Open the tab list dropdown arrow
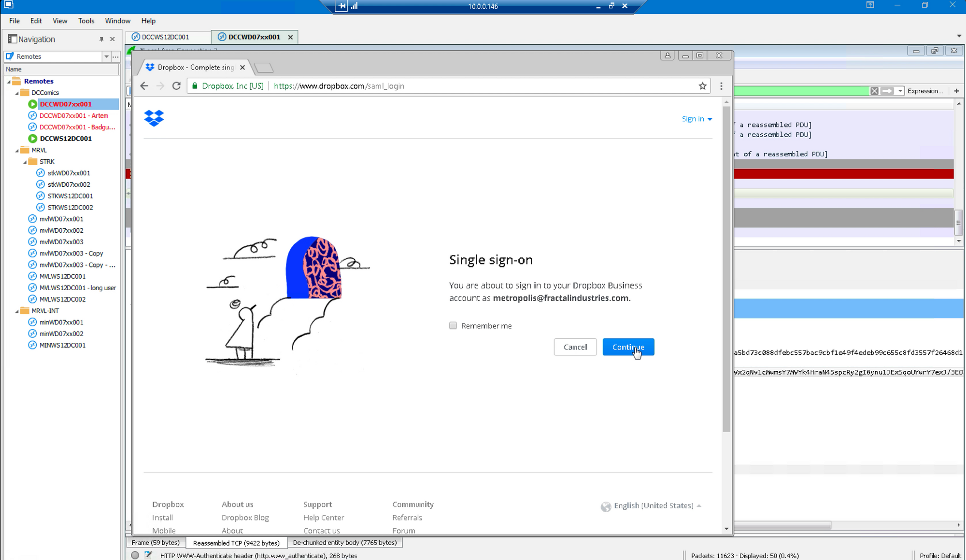Screen dimensions: 966x560 click(959, 36)
